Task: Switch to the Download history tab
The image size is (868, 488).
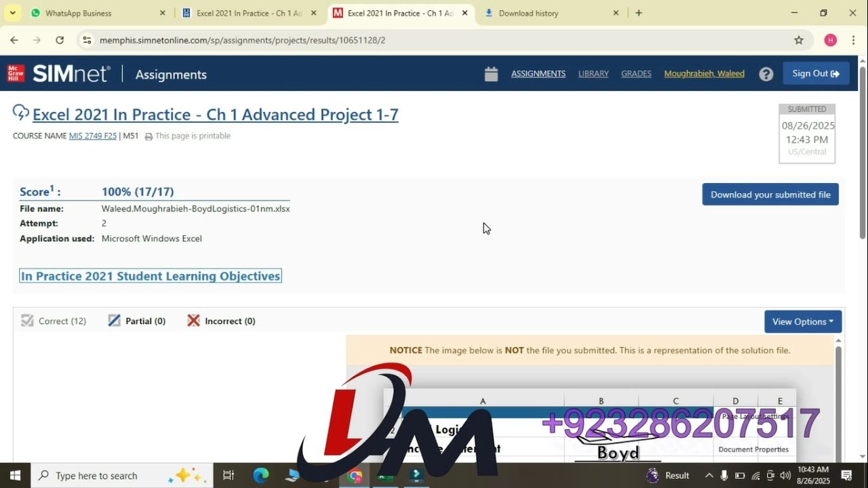Action: click(551, 13)
